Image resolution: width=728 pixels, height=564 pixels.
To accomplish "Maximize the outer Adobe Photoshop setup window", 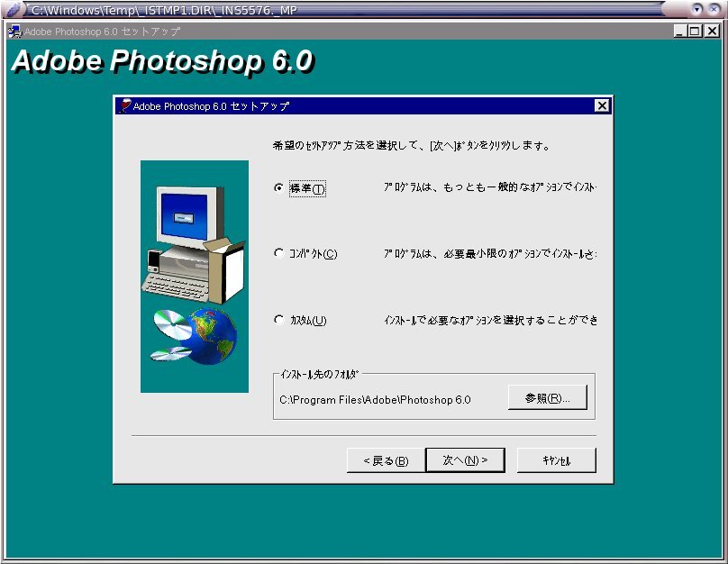I will pyautogui.click(x=695, y=32).
